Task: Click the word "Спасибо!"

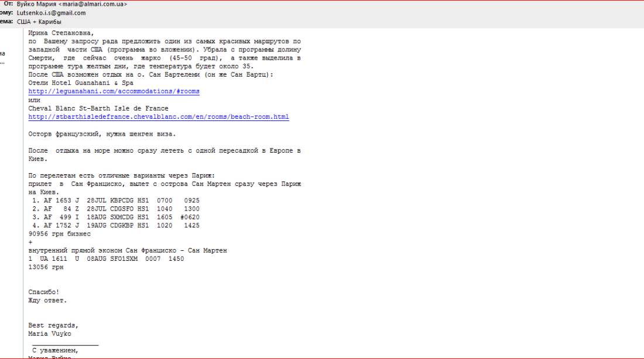Action: [x=43, y=292]
